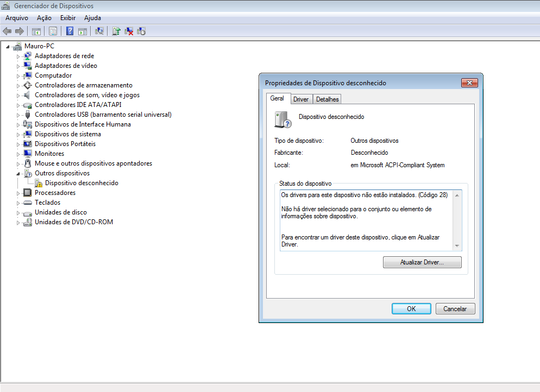Click the Dispositivos de Interface Humana icon
This screenshot has height=392, width=540.
28,124
